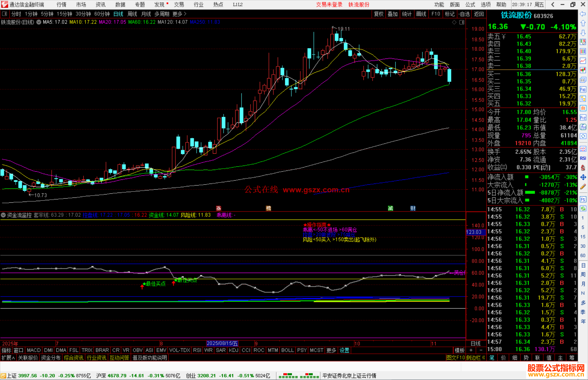
Task: Toggle the side panel icon at chart top-right
Action: (462, 22)
